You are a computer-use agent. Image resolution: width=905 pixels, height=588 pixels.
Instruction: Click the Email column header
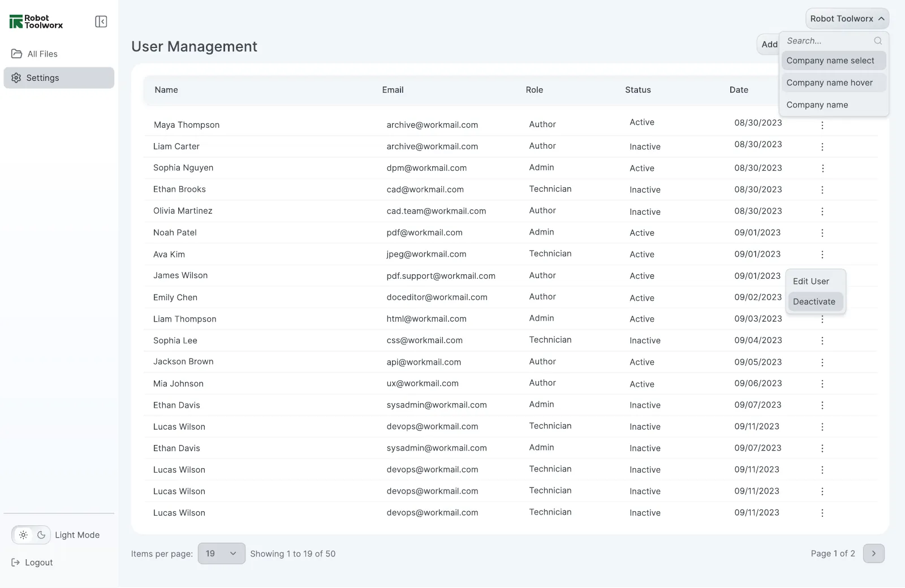click(393, 90)
